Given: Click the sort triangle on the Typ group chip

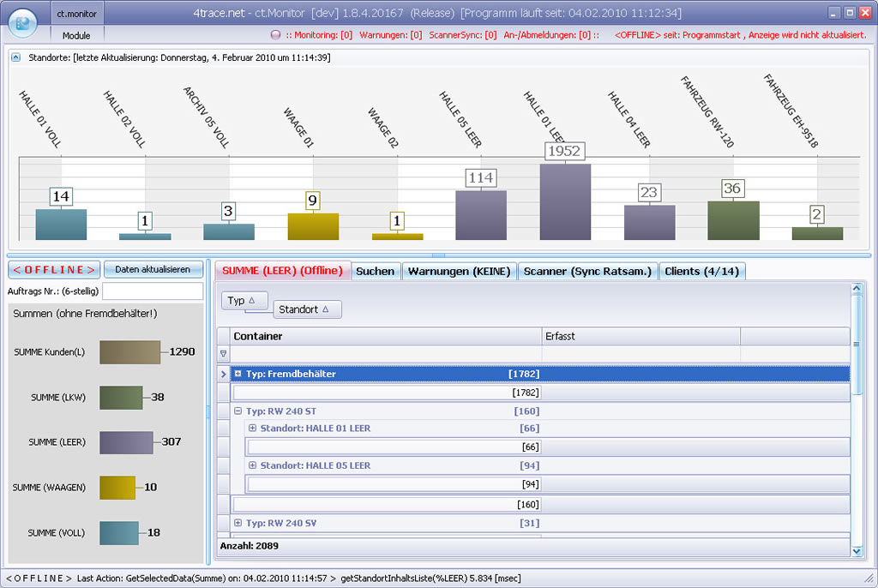Looking at the screenshot, I should [252, 301].
